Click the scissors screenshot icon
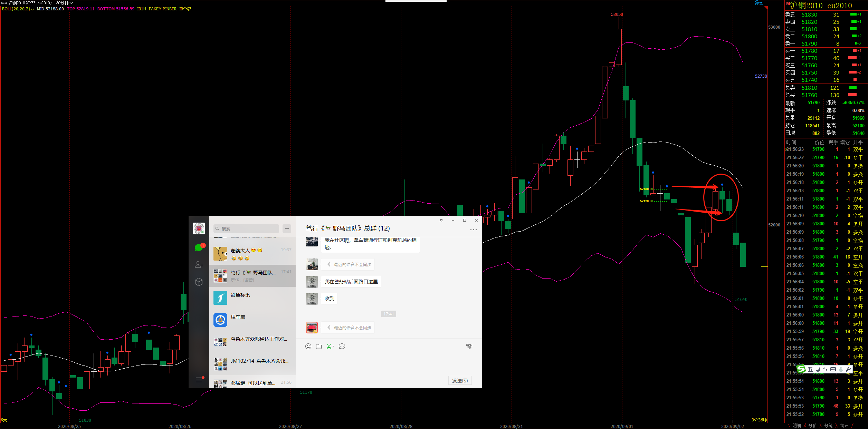Viewport: 868px width, 429px height. click(x=329, y=347)
